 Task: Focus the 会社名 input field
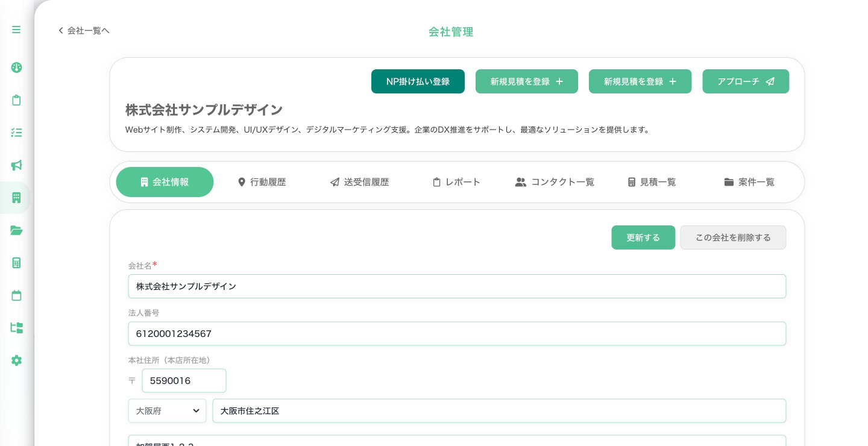pyautogui.click(x=457, y=286)
